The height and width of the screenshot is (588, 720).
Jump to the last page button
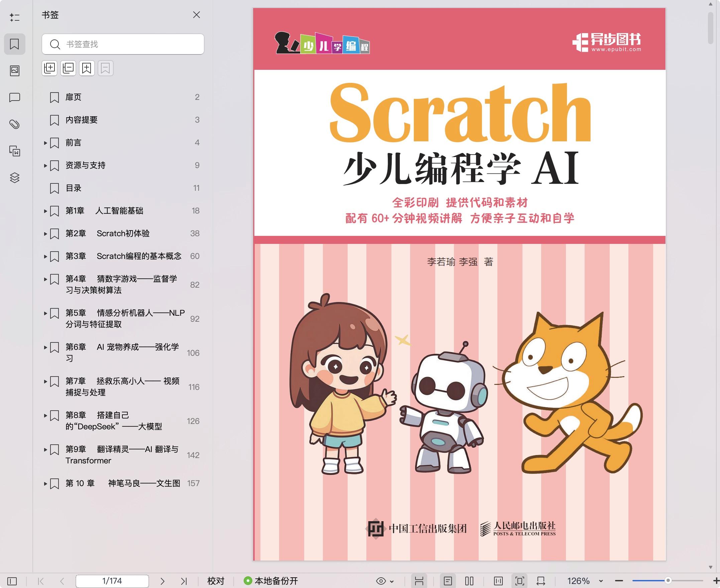tap(184, 582)
